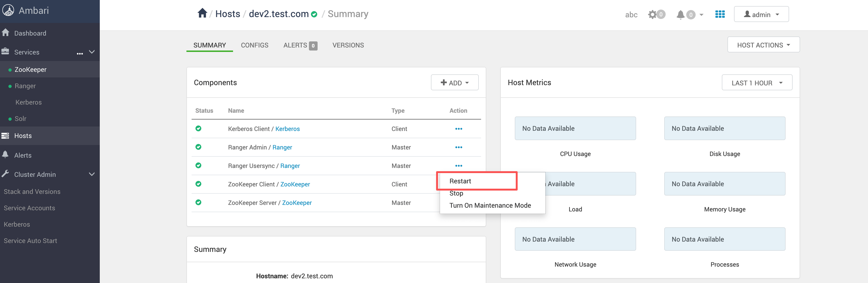Image resolution: width=868 pixels, height=283 pixels.
Task: Open Service Auto Start in sidebar
Action: [30, 241]
